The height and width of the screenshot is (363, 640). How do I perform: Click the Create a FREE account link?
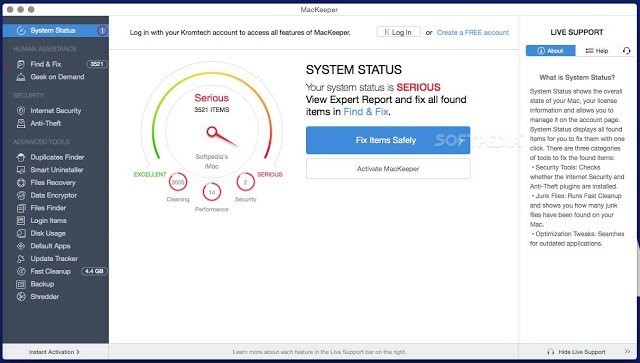(473, 32)
